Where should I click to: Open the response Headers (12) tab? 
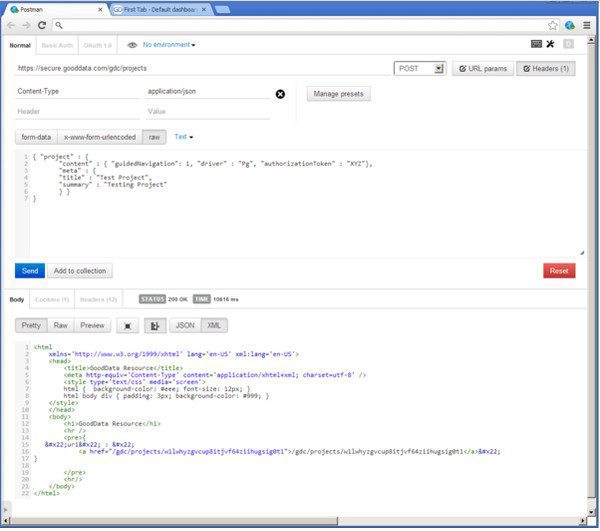pos(98,300)
